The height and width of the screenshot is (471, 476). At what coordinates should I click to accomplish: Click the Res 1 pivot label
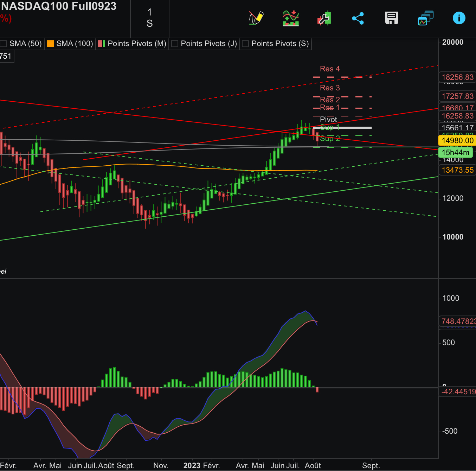[x=330, y=108]
